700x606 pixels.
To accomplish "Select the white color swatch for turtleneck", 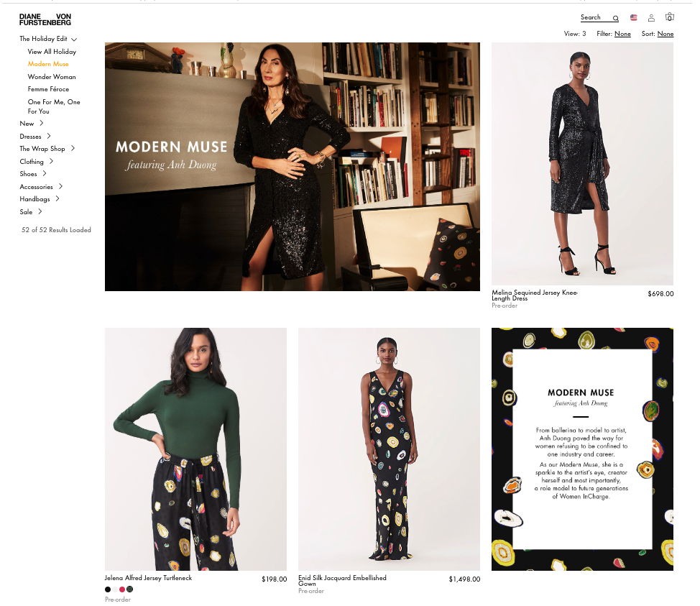I will pos(115,589).
